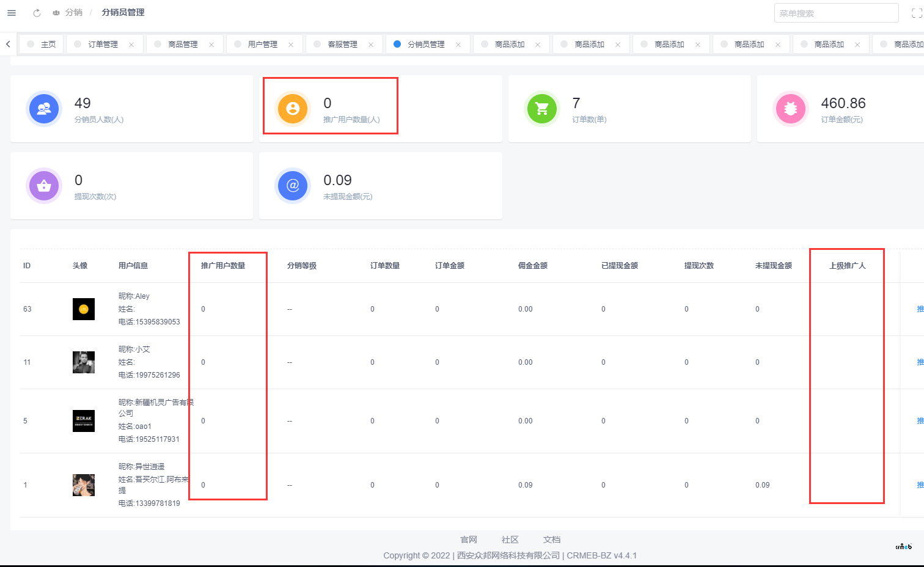The height and width of the screenshot is (567, 924).
Task: Click the pink order amount icon
Action: [x=791, y=109]
